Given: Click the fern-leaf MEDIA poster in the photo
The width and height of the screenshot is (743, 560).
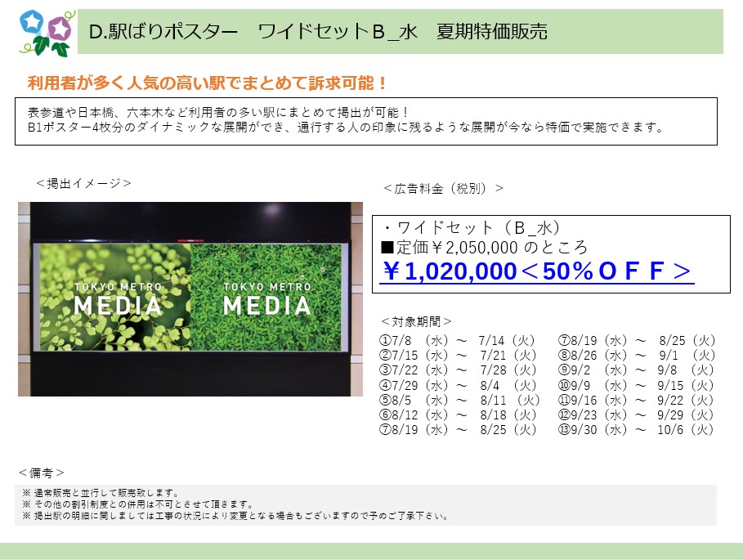Looking at the screenshot, I should [114, 297].
